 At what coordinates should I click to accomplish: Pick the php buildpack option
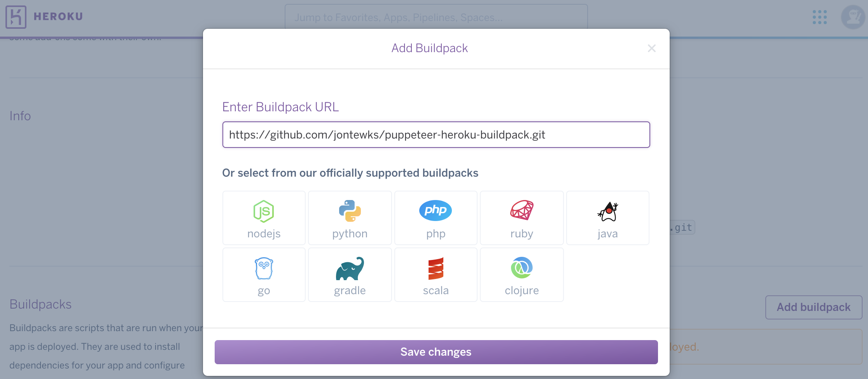coord(436,218)
